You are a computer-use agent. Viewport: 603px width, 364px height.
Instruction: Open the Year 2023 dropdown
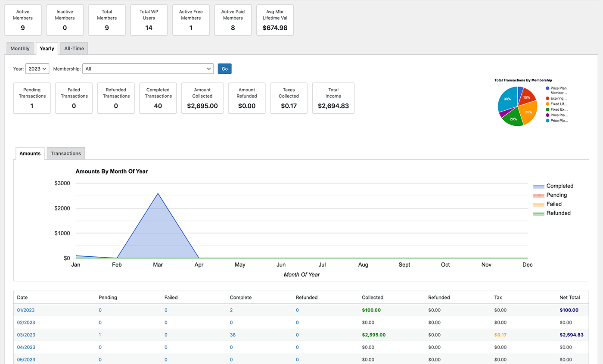pyautogui.click(x=37, y=68)
